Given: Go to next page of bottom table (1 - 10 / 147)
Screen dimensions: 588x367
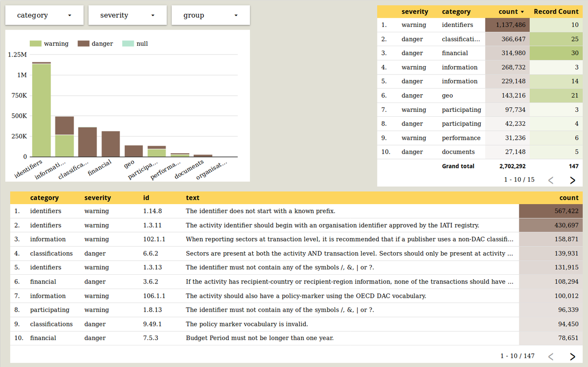Looking at the screenshot, I should click(572, 356).
